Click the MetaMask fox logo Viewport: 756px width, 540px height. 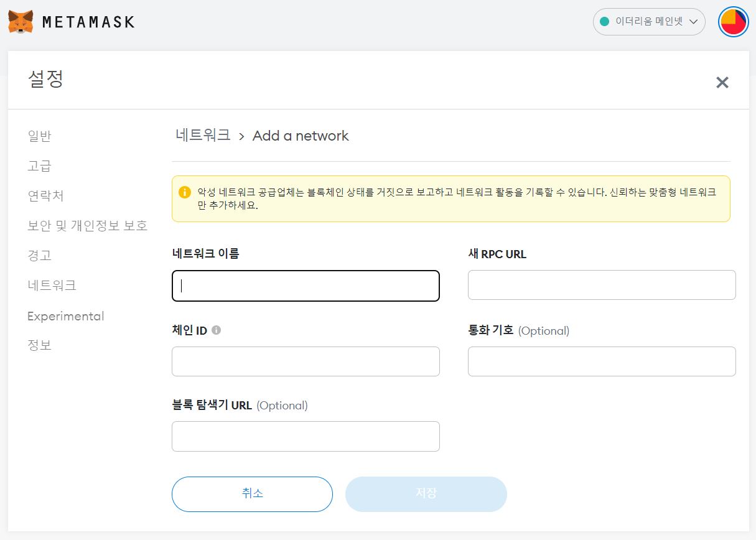(x=21, y=21)
